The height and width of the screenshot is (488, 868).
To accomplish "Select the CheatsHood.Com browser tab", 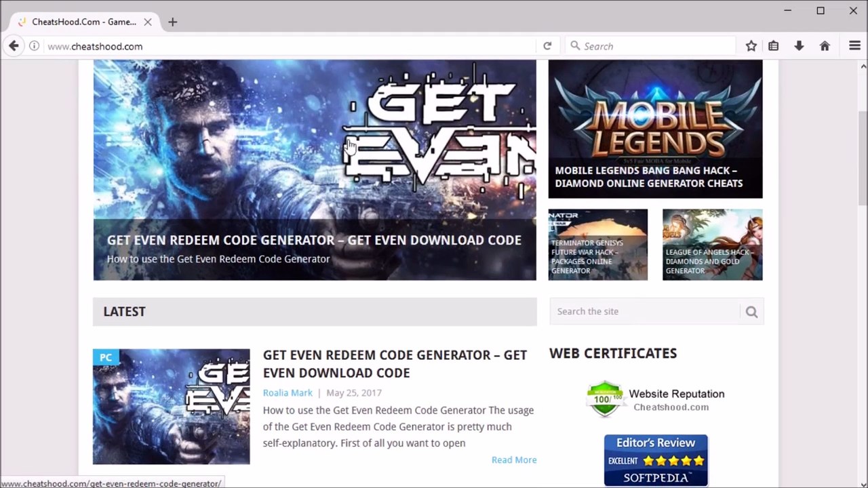I will [x=84, y=22].
